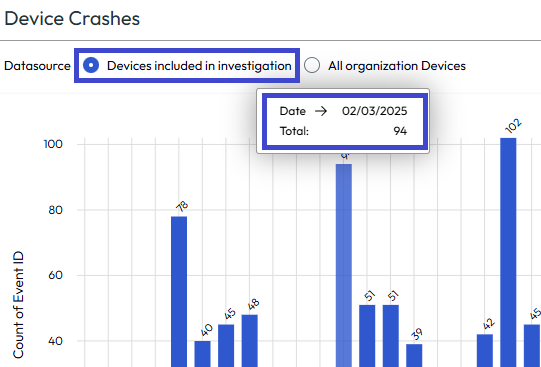
Task: Click the bar labeled 39
Action: pyautogui.click(x=414, y=355)
